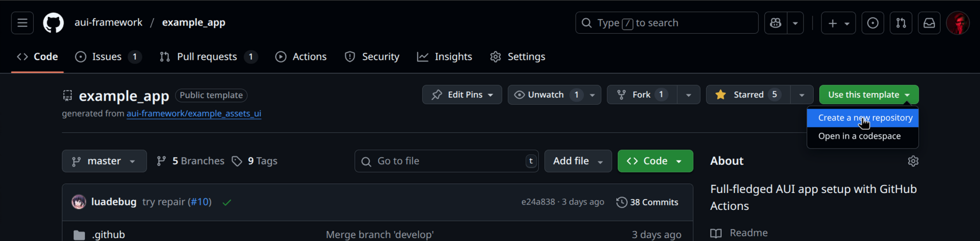Open About section gear settings
980x241 pixels.
click(913, 161)
